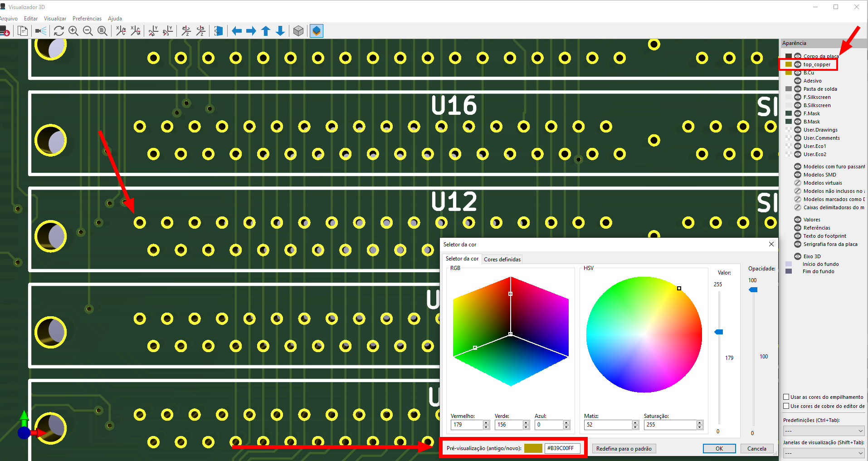Open the Preferências menu
This screenshot has height=461, width=868.
coord(87,19)
